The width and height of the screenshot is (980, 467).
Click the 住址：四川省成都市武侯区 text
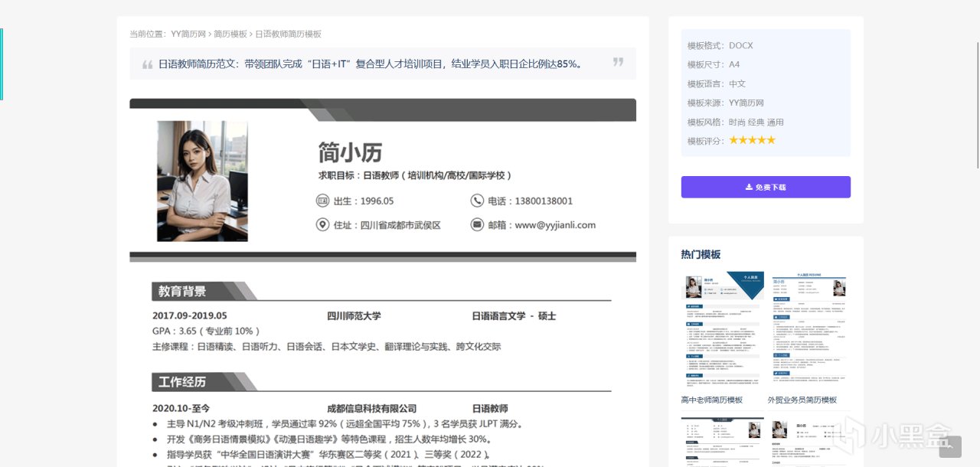pos(387,225)
